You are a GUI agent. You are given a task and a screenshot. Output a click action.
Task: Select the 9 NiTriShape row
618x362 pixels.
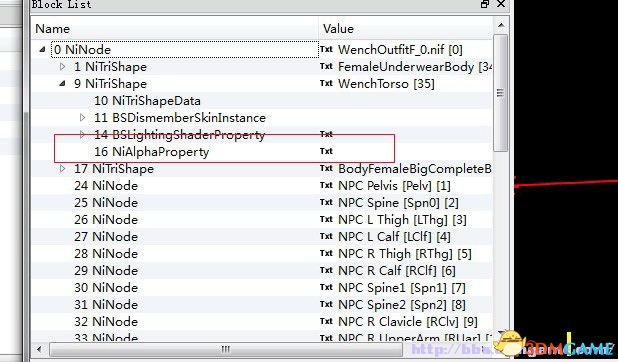pyautogui.click(x=110, y=84)
